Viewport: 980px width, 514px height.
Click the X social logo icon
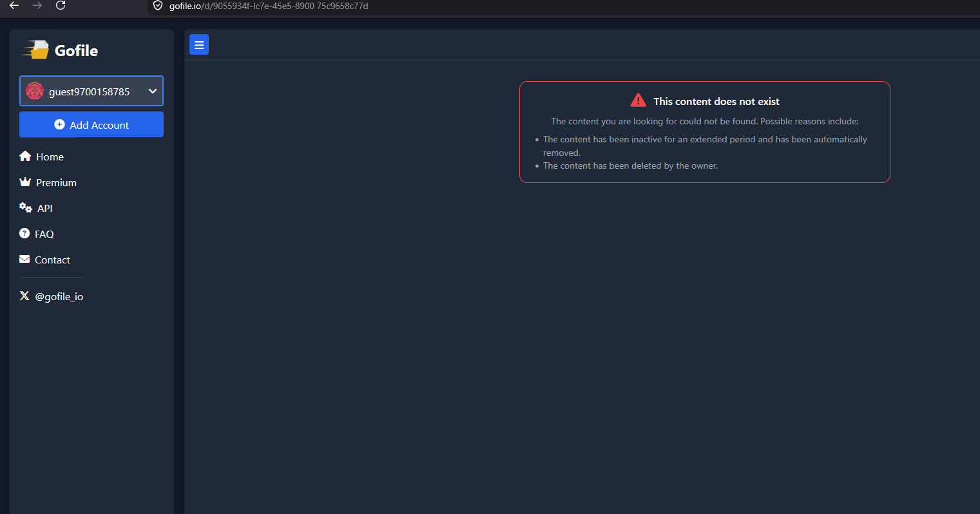pos(24,296)
